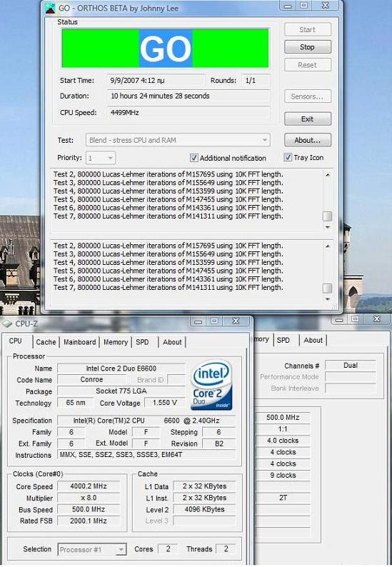
Task: Click Channels # value Dual in rear window
Action: (x=351, y=366)
